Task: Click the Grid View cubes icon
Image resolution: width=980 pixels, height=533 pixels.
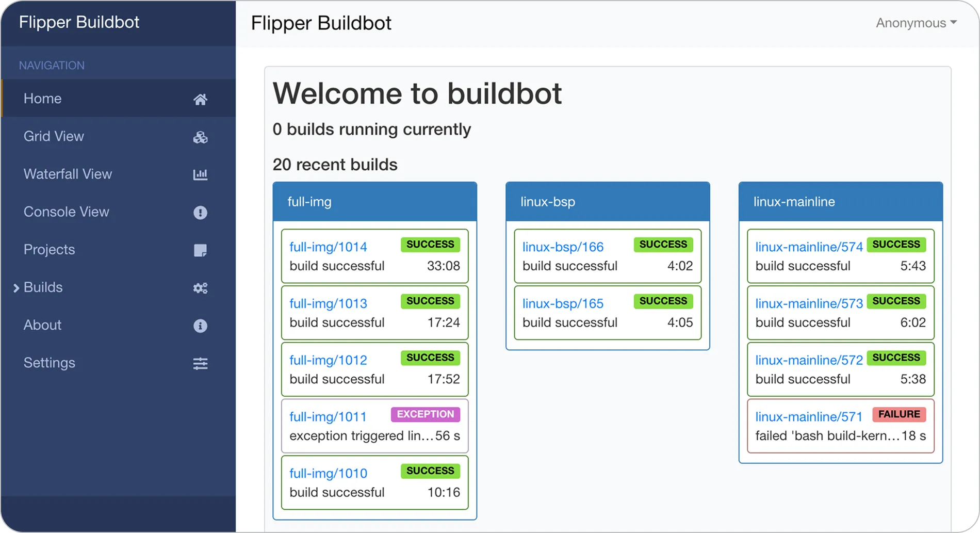Action: 200,137
